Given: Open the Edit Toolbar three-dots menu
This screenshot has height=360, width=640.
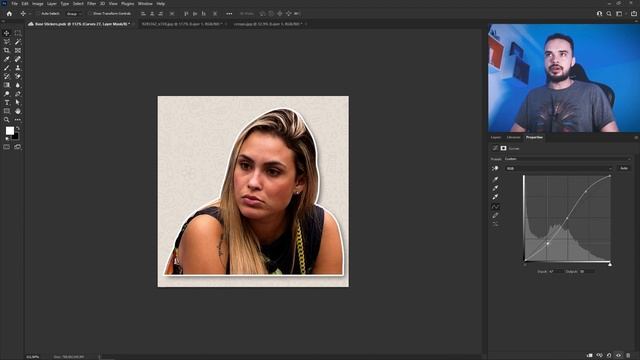Looking at the screenshot, I should click(18, 120).
